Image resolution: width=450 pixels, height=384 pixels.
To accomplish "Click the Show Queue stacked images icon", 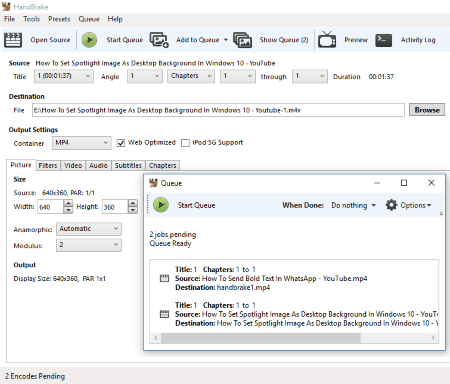I will (242, 40).
